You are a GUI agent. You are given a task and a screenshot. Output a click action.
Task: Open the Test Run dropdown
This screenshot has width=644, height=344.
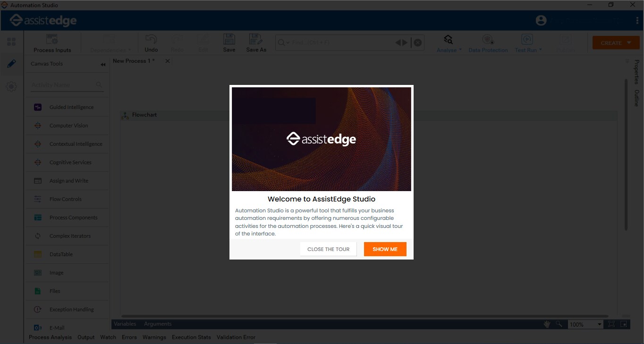[x=528, y=43]
